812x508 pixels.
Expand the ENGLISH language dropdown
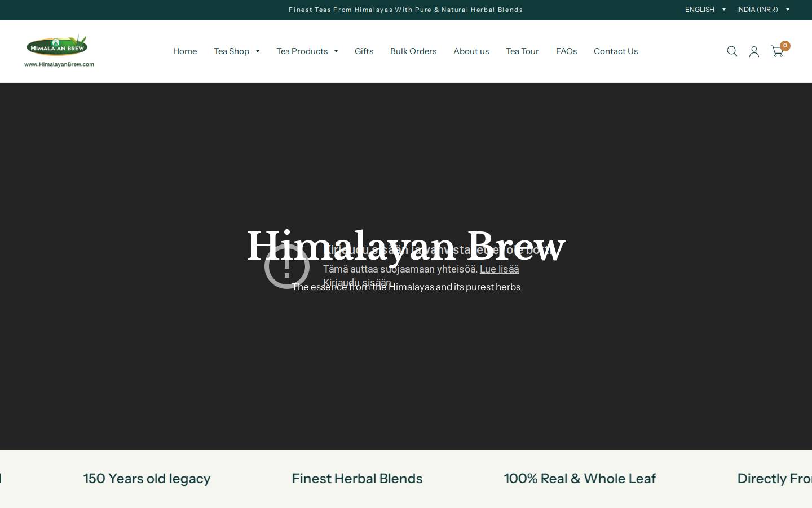tap(705, 10)
